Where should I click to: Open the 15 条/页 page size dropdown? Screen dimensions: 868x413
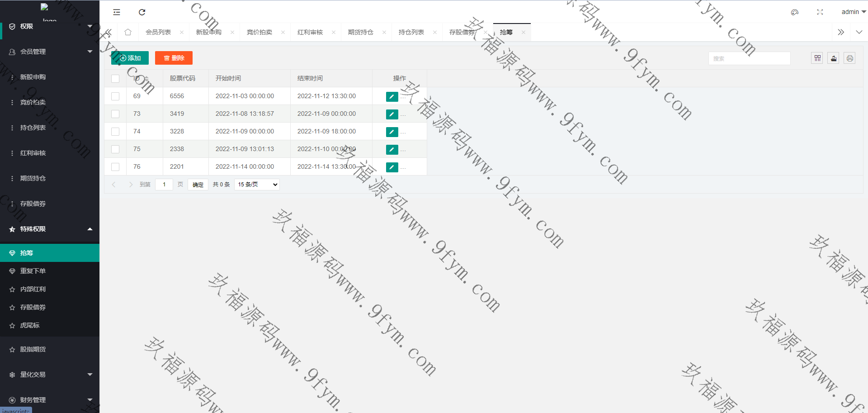[x=257, y=185]
